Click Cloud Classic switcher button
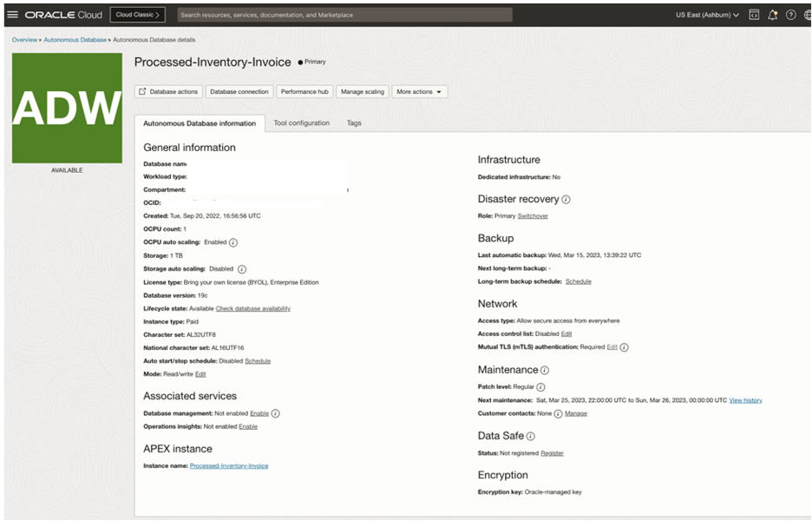 pos(137,15)
